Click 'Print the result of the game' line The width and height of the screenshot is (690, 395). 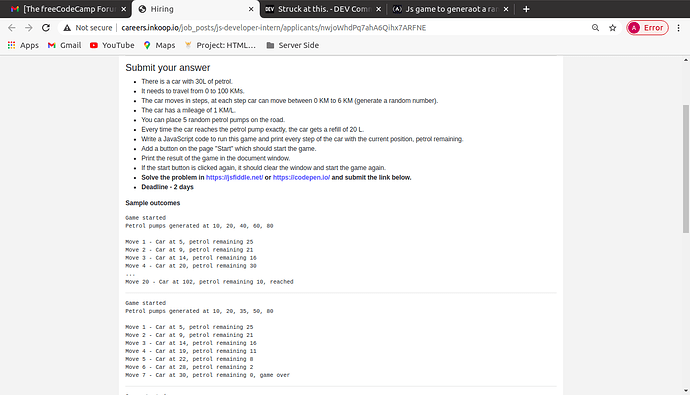216,158
